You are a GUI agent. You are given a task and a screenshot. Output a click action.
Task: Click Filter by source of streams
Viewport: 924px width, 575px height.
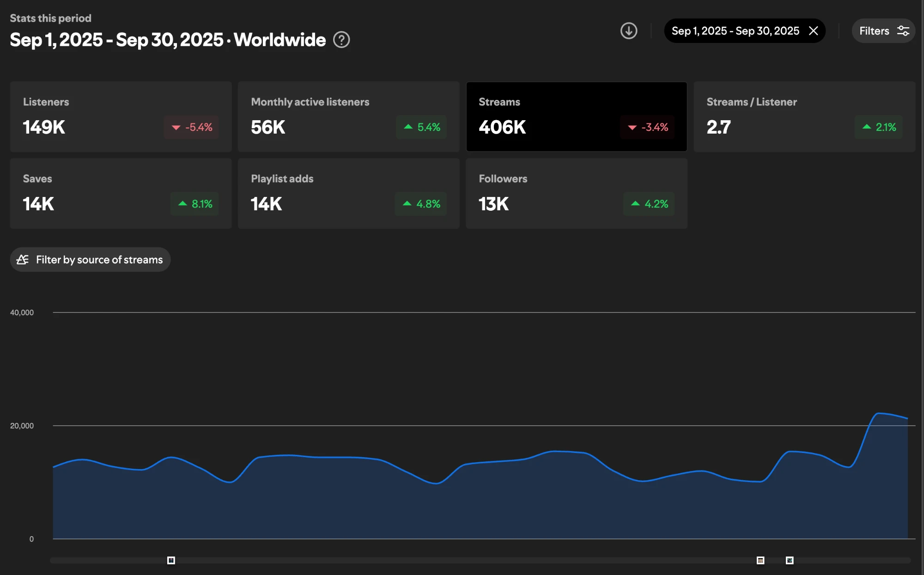click(91, 259)
